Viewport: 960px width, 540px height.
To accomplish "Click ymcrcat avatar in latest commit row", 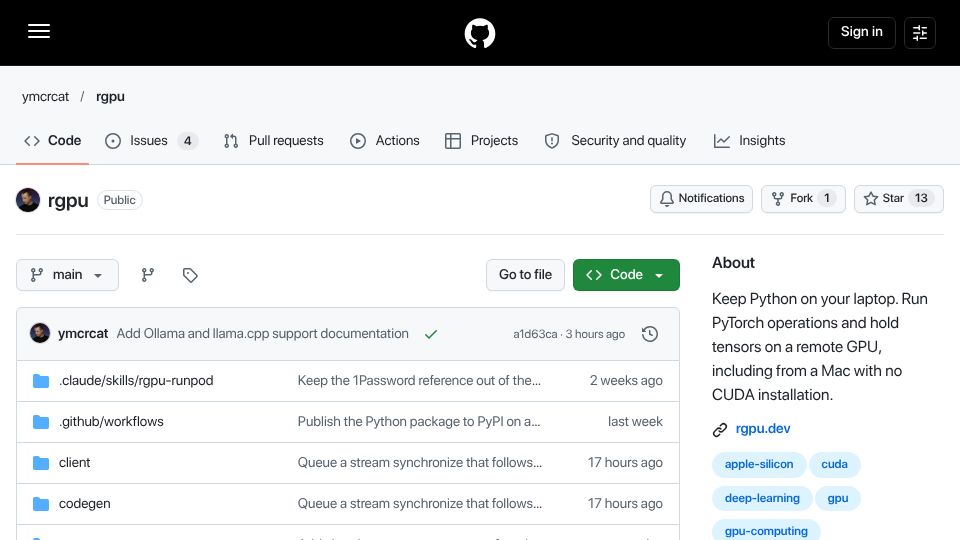I will coord(40,334).
